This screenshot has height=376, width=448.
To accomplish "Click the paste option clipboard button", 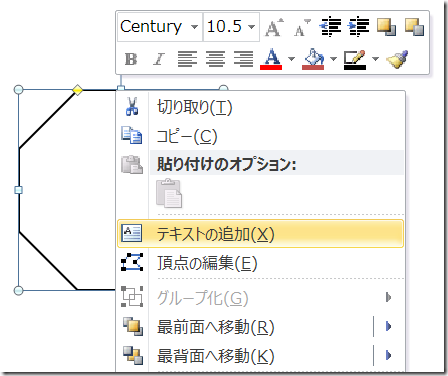I will 169,194.
